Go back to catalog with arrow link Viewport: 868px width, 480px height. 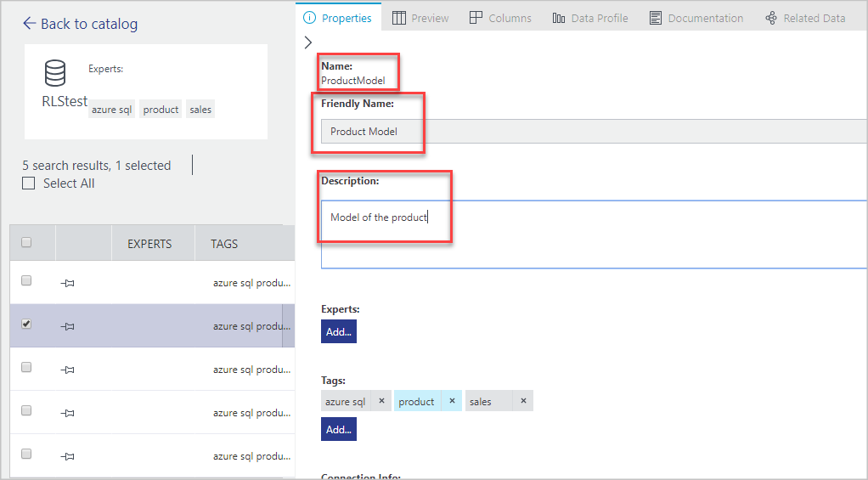tap(81, 24)
